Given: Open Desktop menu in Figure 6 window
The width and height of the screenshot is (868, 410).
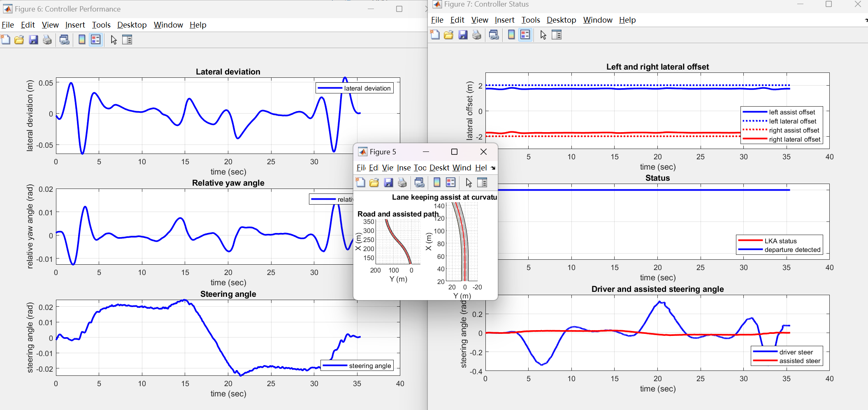Looking at the screenshot, I should coord(132,25).
